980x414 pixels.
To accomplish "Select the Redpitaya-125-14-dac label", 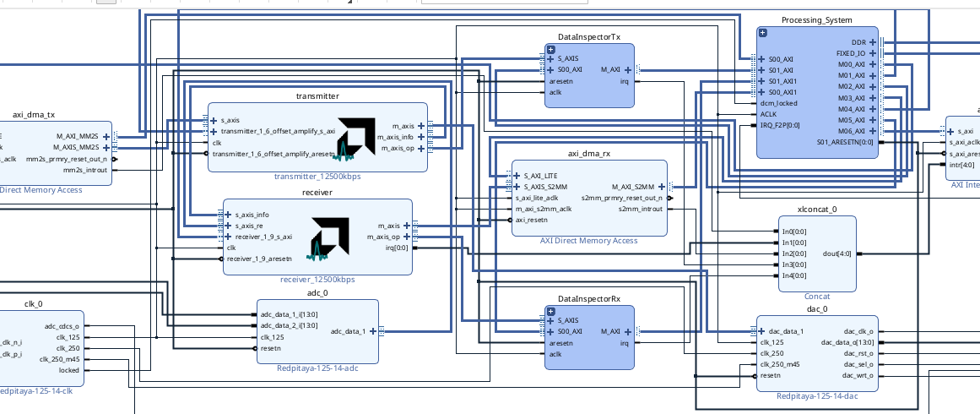I will pyautogui.click(x=817, y=396).
